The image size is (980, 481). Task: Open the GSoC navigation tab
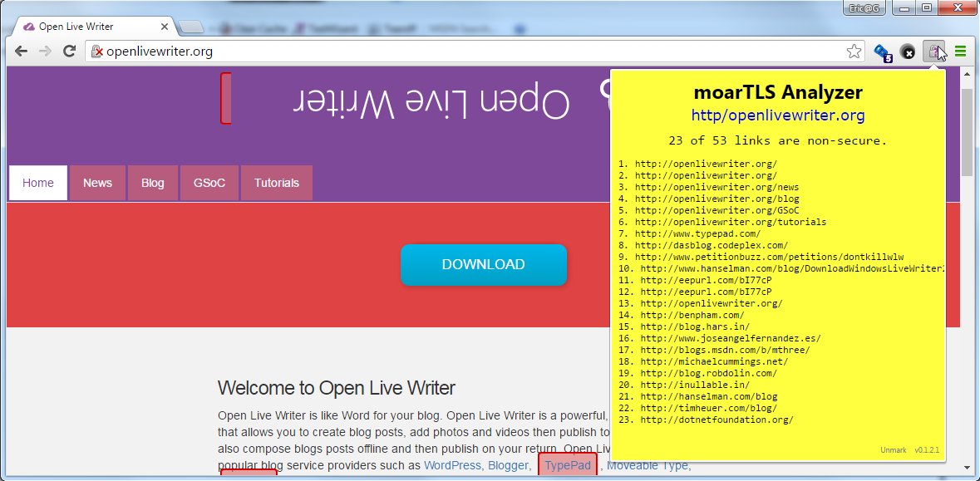pos(209,183)
